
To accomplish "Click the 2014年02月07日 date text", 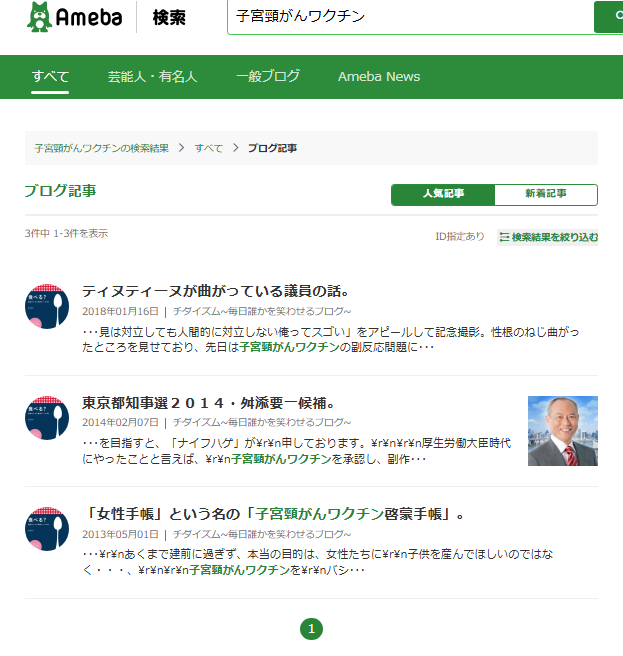I will (x=120, y=423).
